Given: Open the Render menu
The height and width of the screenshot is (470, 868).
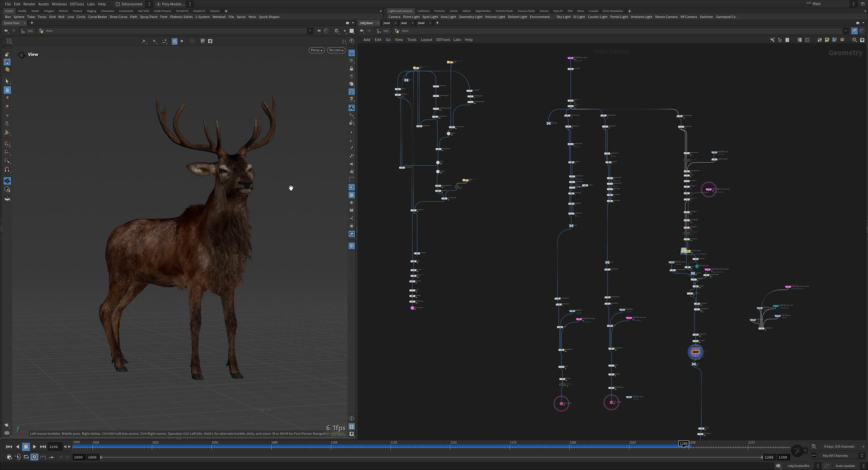Looking at the screenshot, I should 29,4.
